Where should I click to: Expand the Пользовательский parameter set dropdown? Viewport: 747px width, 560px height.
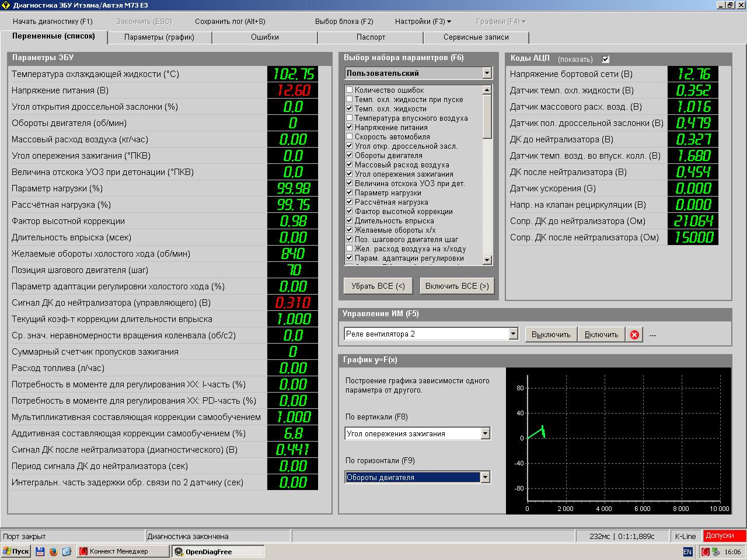click(487, 73)
